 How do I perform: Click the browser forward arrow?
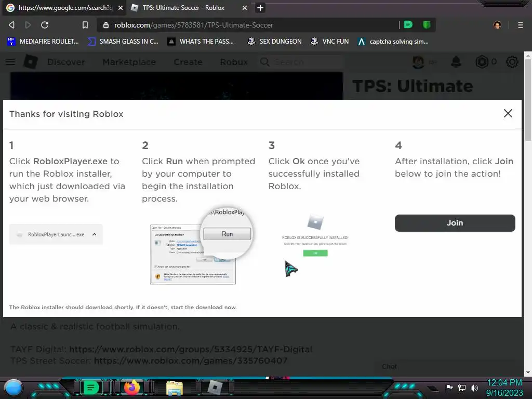[28, 25]
